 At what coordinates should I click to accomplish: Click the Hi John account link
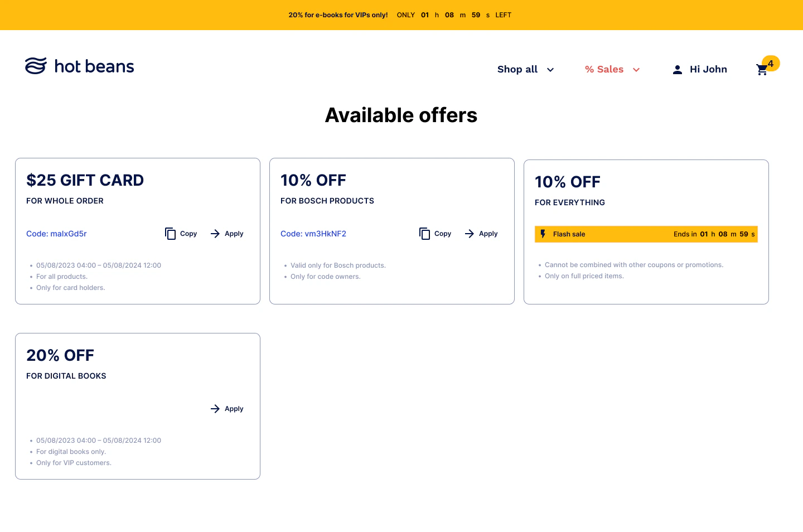click(x=709, y=69)
